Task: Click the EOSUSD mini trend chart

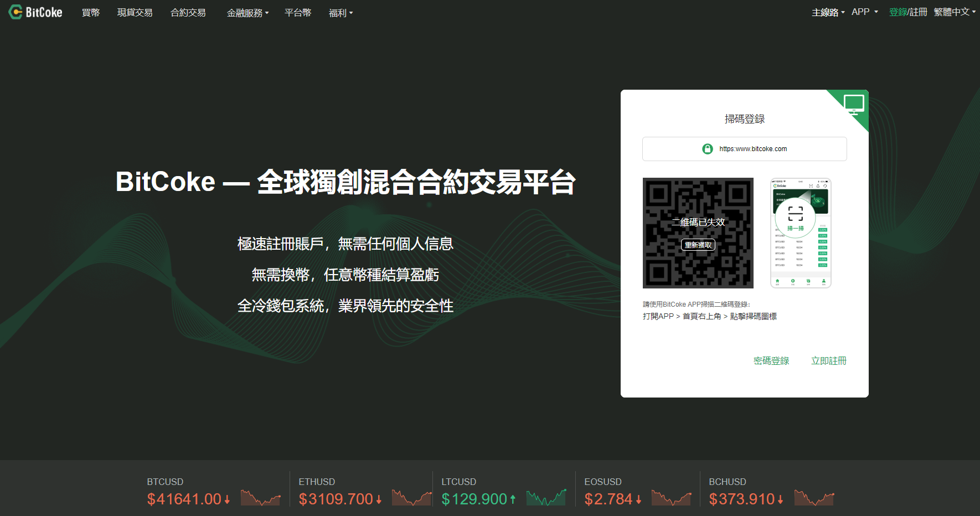Action: pos(672,498)
